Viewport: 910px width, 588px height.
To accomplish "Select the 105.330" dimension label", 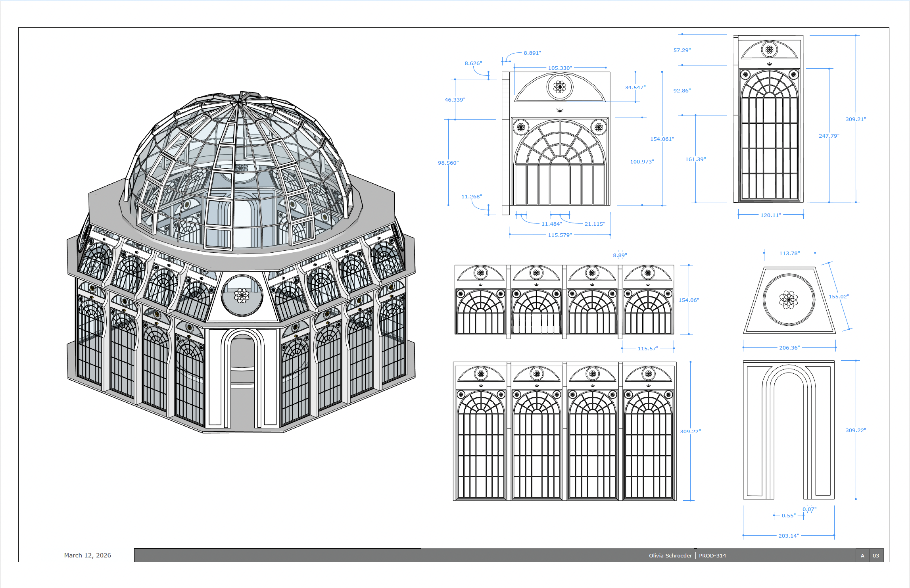I will tap(560, 68).
